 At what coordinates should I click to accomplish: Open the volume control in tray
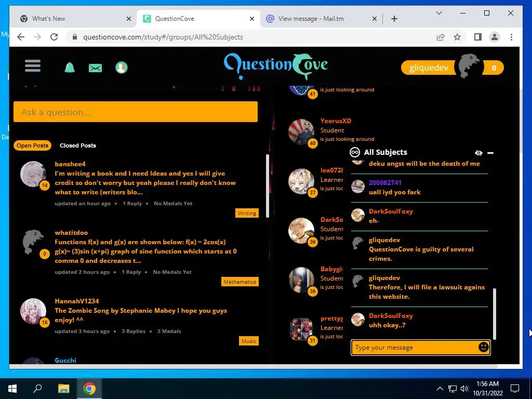(464, 389)
